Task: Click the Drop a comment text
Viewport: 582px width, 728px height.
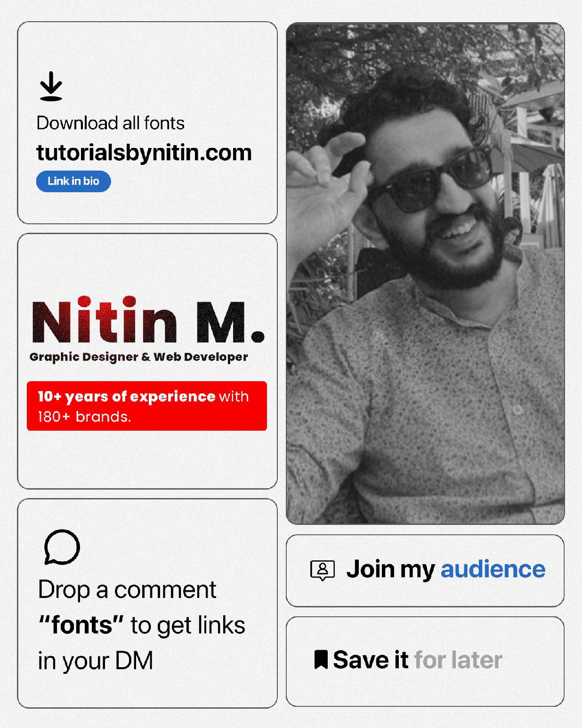Action: 127,590
